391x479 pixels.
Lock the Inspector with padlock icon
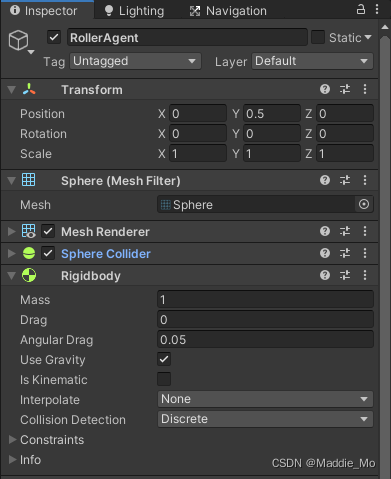[x=361, y=9]
